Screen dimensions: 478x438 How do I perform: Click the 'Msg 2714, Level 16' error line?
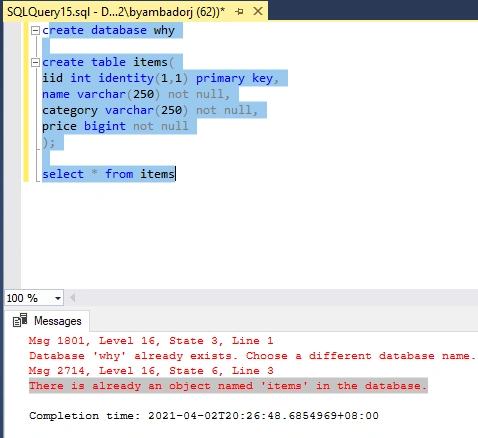151,371
